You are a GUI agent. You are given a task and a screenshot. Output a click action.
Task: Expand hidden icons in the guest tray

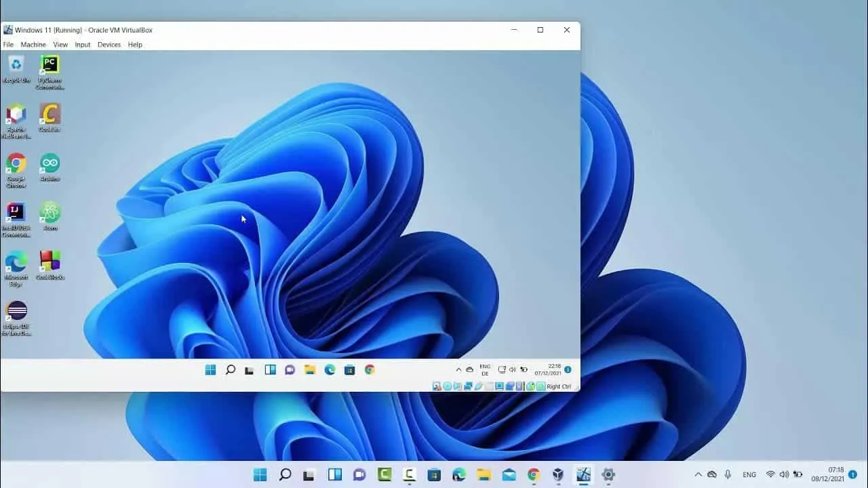[458, 369]
